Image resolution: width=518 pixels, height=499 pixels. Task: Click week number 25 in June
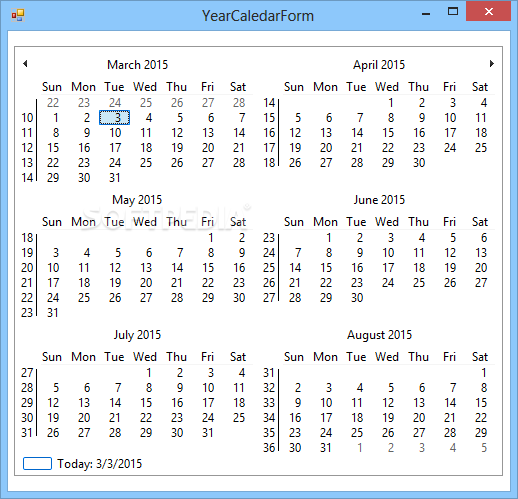(x=269, y=268)
